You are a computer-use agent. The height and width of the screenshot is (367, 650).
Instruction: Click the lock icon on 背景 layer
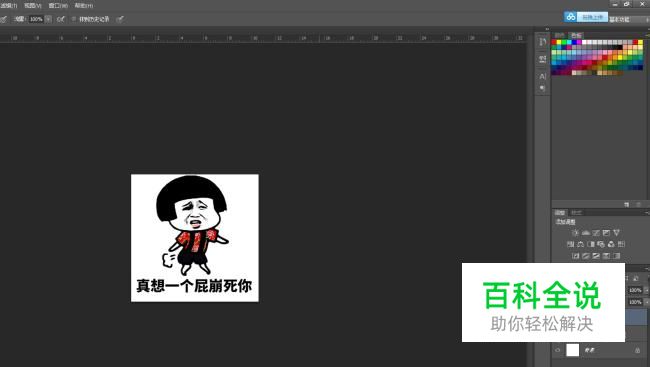point(638,351)
